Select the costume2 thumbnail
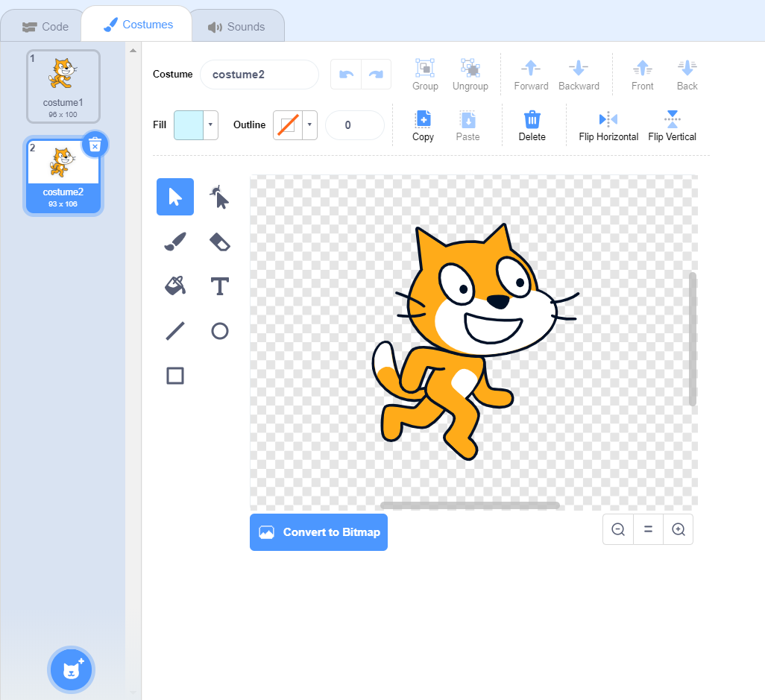 click(x=63, y=176)
